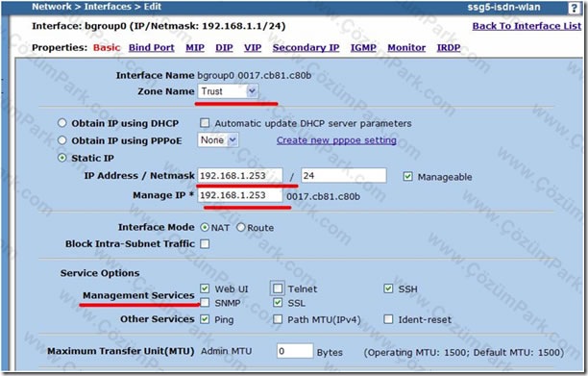Toggle the SNMP checkbox
The image size is (588, 376).
pos(205,303)
